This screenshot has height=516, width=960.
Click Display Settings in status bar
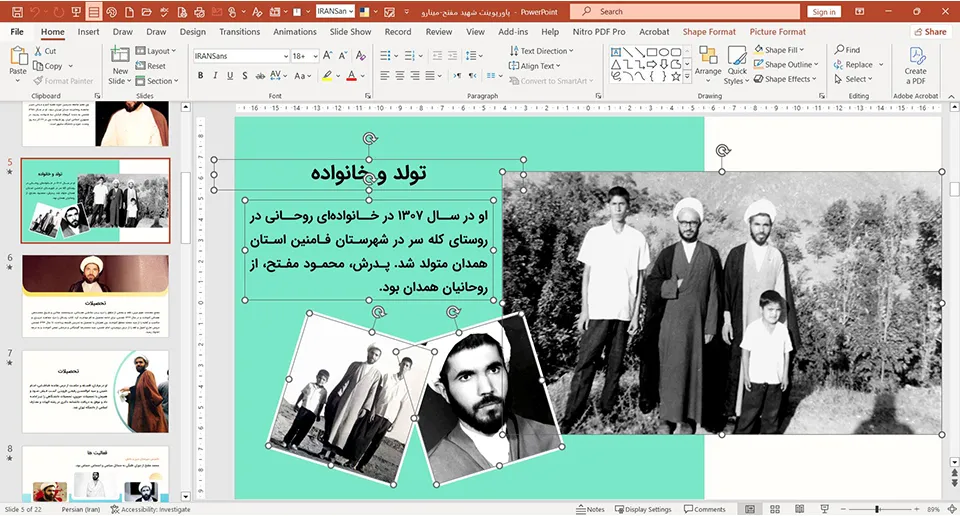pos(643,509)
